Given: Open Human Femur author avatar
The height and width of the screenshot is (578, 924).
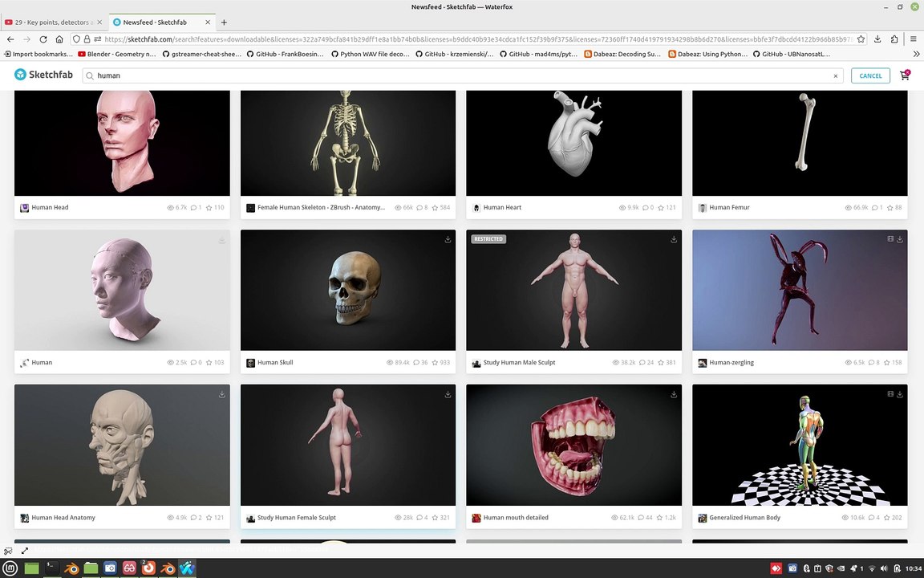Looking at the screenshot, I should coord(702,208).
